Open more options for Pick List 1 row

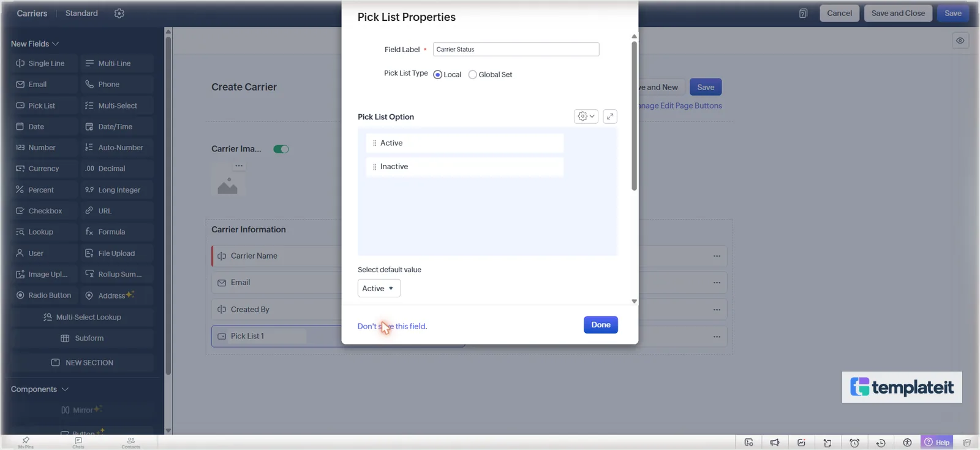click(x=717, y=337)
